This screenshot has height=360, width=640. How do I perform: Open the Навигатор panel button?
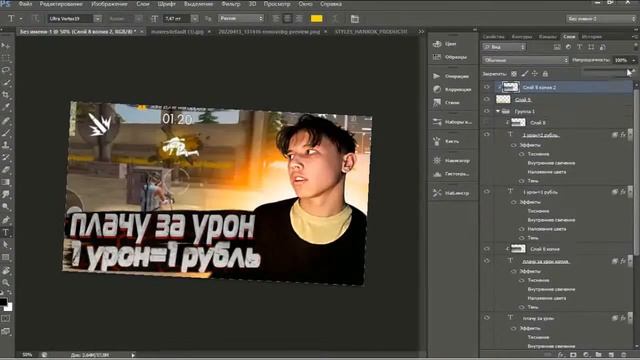click(x=451, y=160)
